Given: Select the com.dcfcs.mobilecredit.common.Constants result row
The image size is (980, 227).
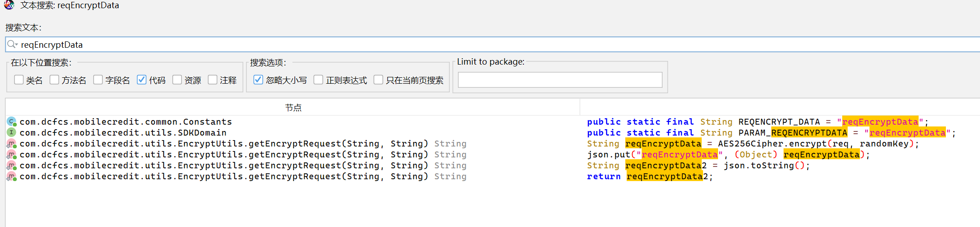Looking at the screenshot, I should tap(126, 122).
